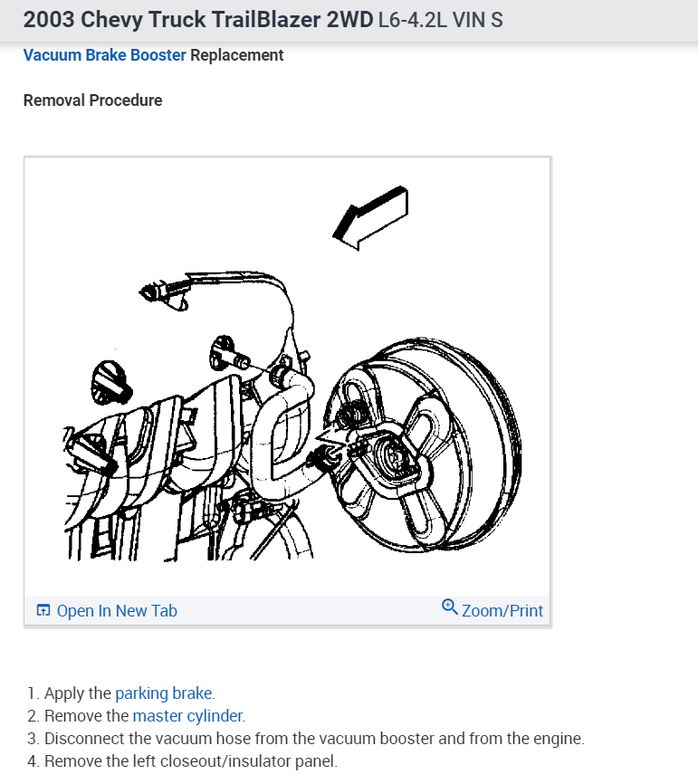Image resolution: width=698 pixels, height=784 pixels.
Task: Click the round vacuum booster drum in diagram
Action: pos(423,444)
